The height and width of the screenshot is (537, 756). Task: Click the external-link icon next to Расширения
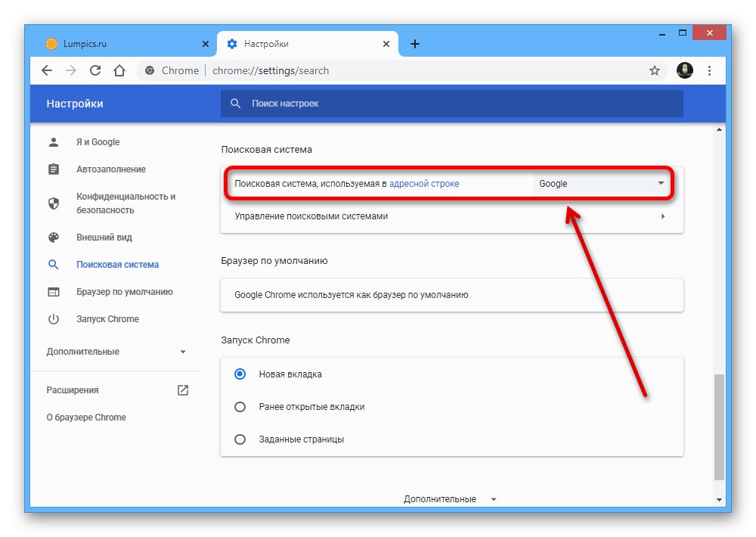point(183,390)
